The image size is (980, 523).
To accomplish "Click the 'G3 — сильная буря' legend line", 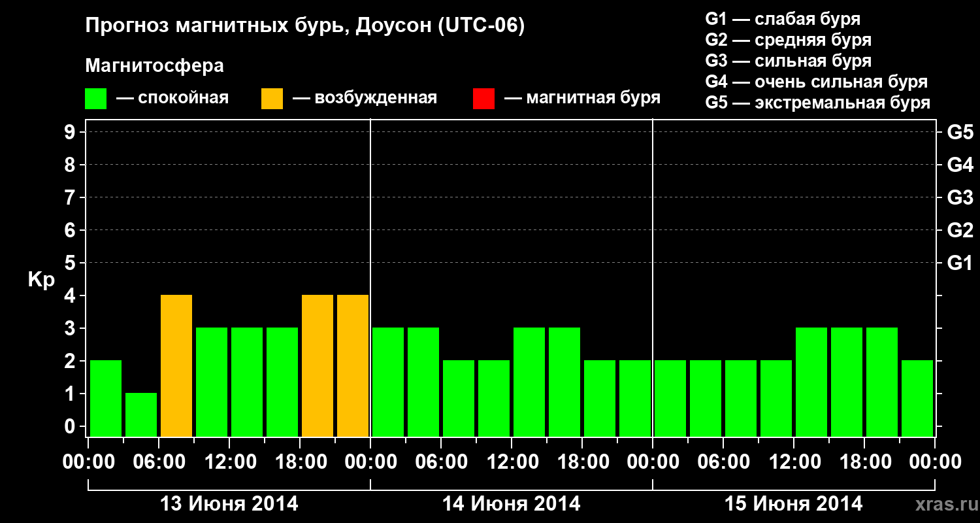I will click(x=788, y=61).
